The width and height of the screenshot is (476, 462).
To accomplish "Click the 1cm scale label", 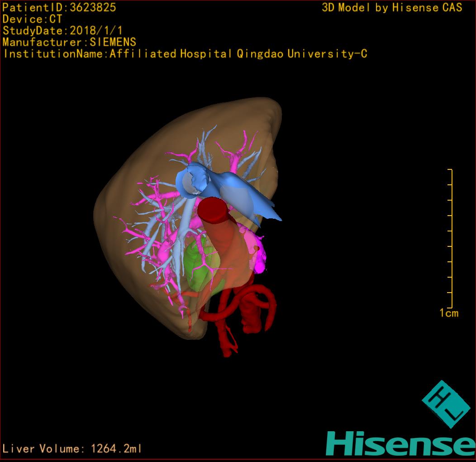I will coord(449,313).
